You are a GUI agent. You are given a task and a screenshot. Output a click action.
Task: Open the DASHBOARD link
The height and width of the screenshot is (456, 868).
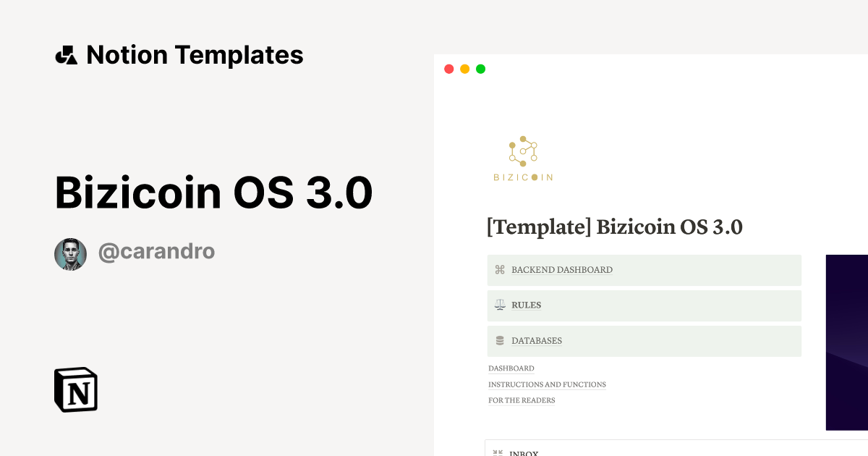click(x=511, y=368)
